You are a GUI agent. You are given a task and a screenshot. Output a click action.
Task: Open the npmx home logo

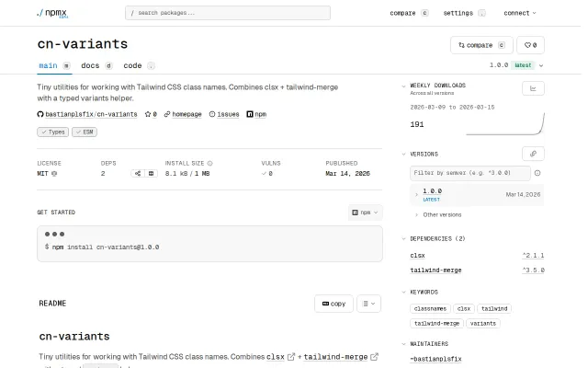point(52,13)
